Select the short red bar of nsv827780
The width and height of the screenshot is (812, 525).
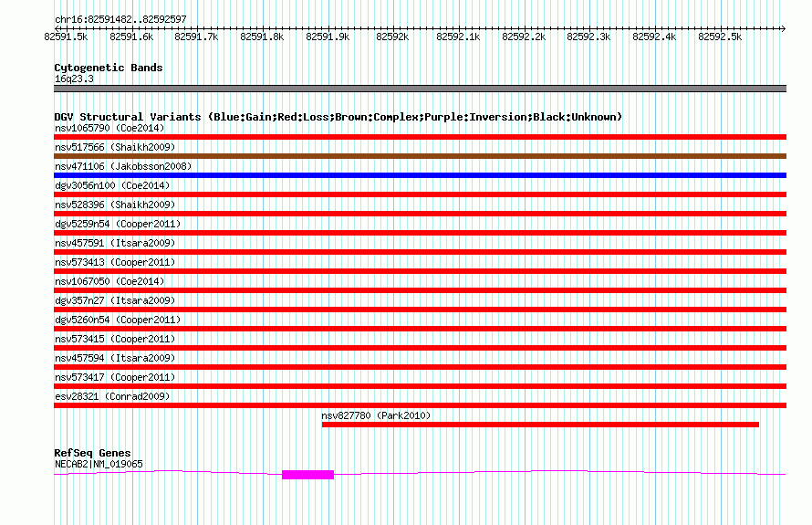tap(540, 425)
